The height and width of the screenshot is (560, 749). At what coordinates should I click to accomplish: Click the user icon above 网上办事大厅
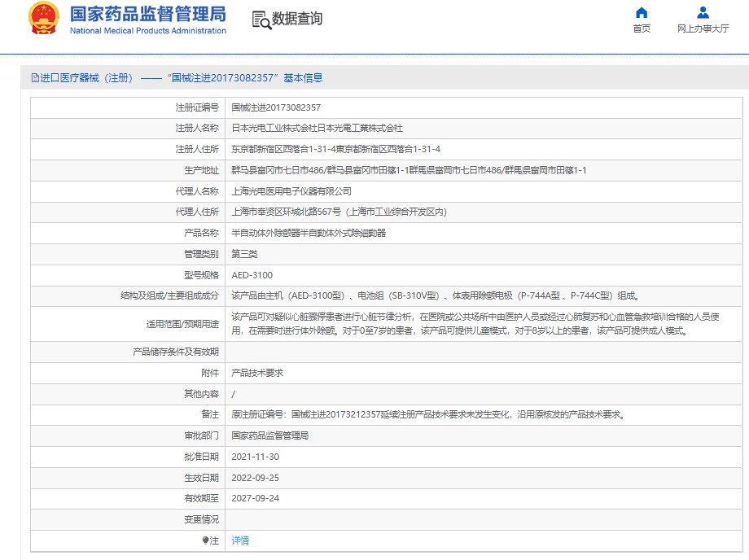tap(703, 12)
